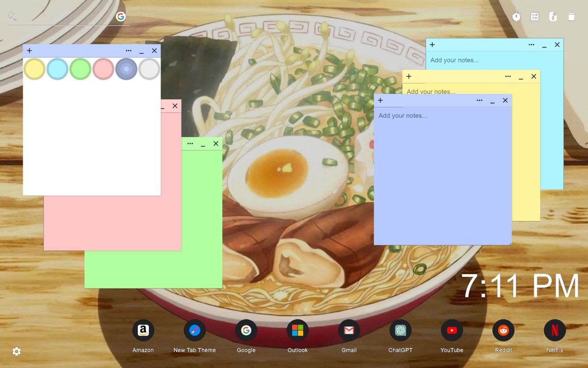The image size is (588, 368).
Task: Minimize the purple sticky note
Action: (x=492, y=101)
